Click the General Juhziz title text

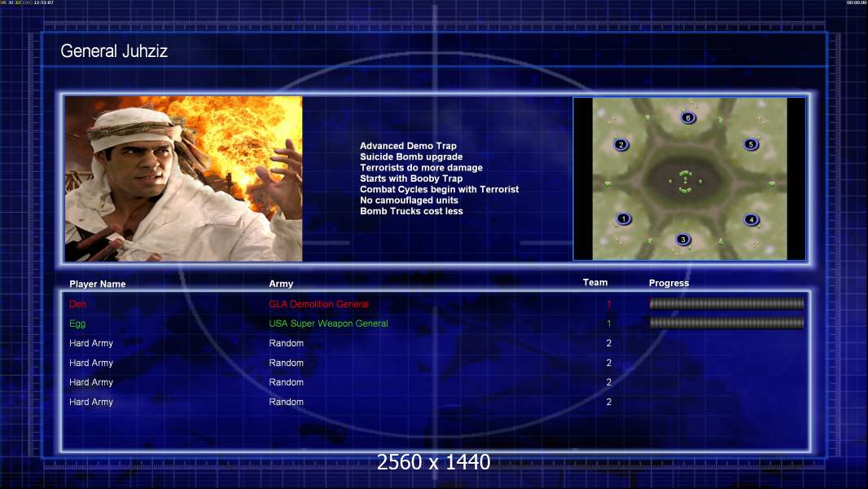114,52
